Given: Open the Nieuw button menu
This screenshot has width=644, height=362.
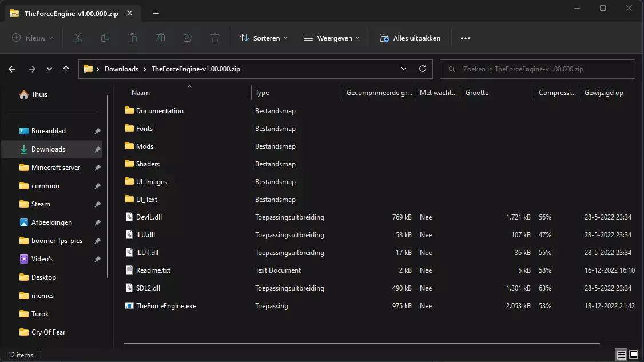Looking at the screenshot, I should click(33, 38).
